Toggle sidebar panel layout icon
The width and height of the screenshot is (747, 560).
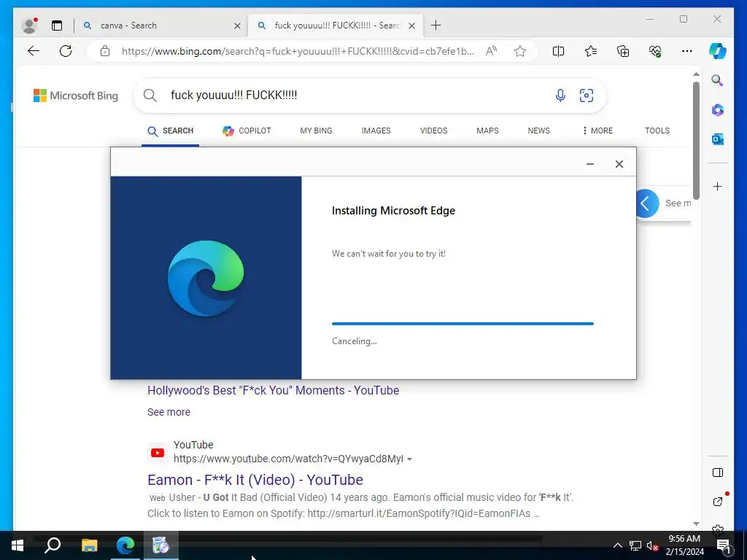(718, 472)
